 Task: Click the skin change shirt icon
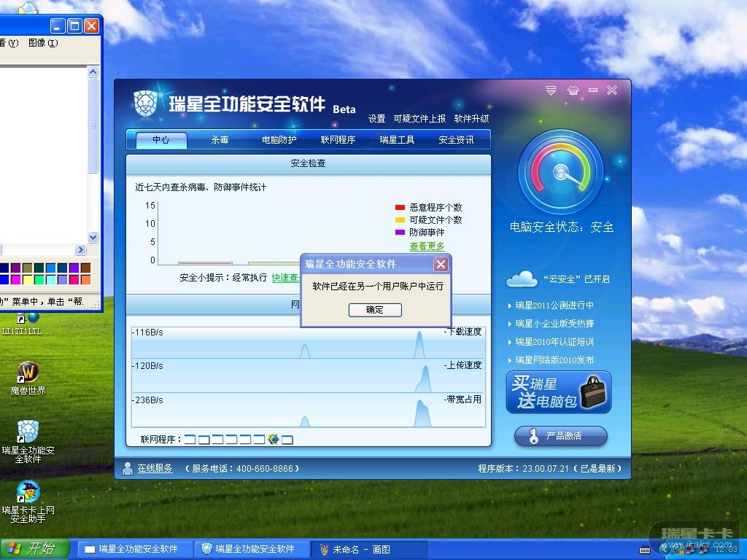pos(573,90)
